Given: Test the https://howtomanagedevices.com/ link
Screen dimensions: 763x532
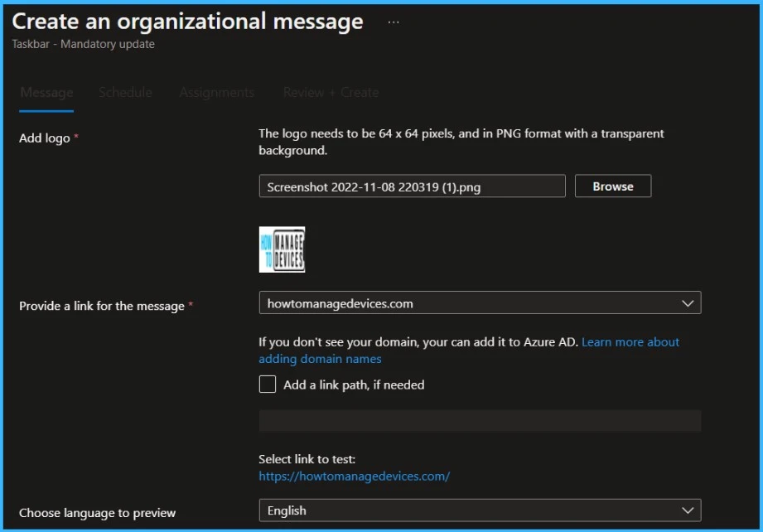Looking at the screenshot, I should (x=354, y=476).
